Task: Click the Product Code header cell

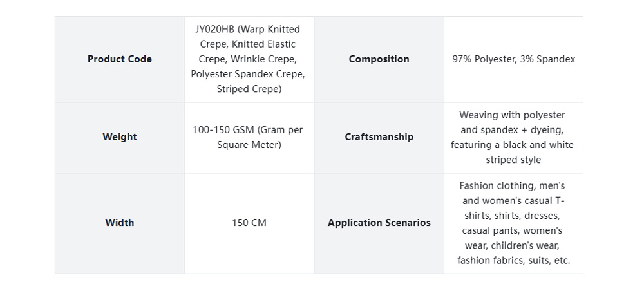Action: coord(120,59)
